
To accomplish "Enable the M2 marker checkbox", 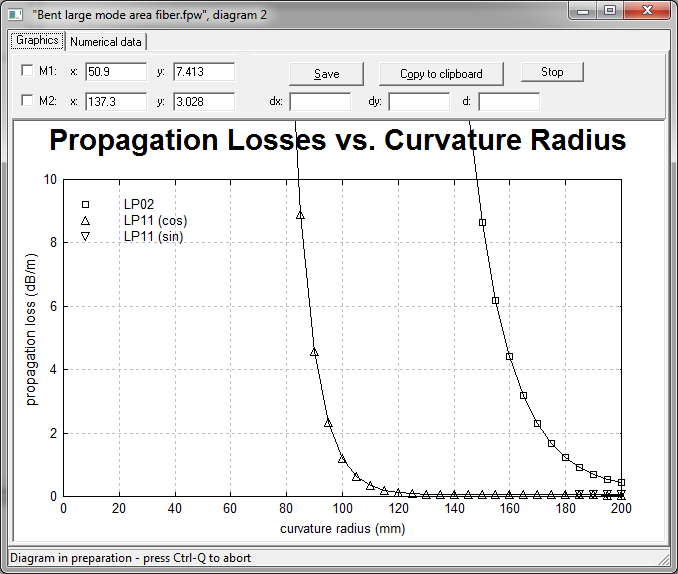I will point(27,102).
